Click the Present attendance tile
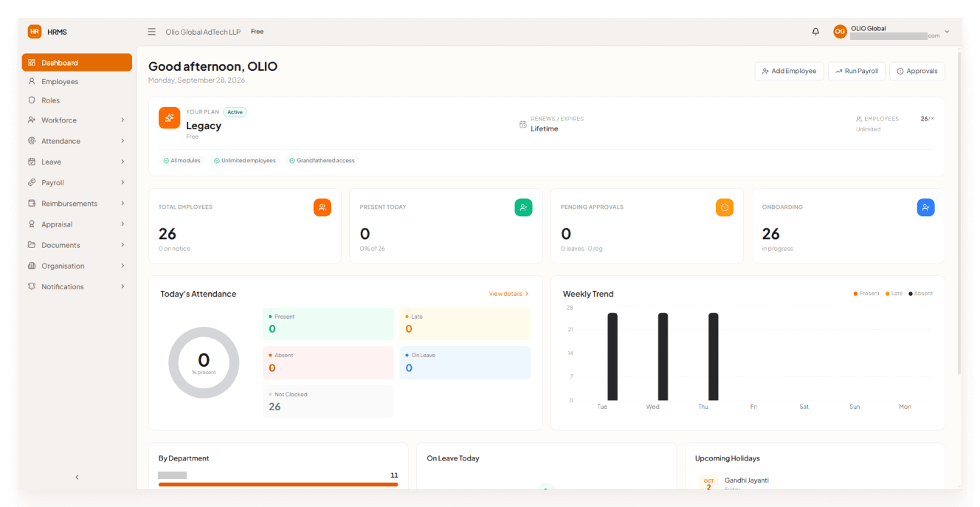Screen dimensions: 980x507 [x=328, y=324]
